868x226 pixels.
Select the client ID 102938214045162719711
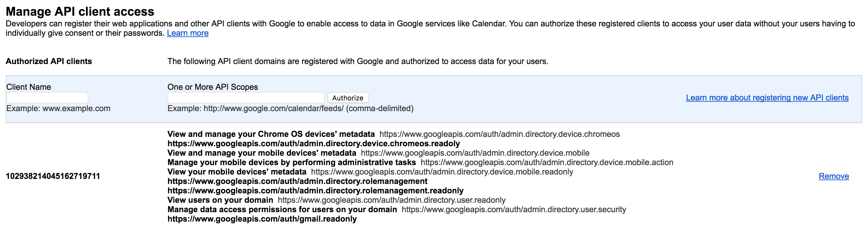[x=53, y=176]
